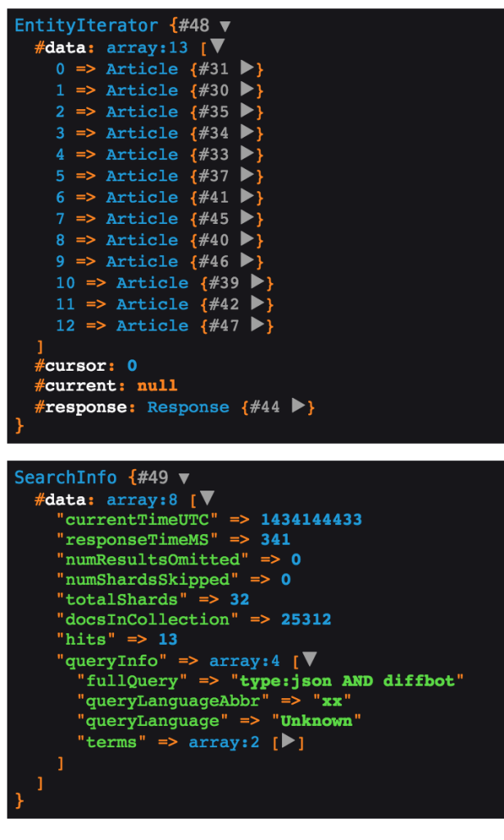Expand Article {#30 at index 1
Screen dimensions: 504x840
[247, 89]
